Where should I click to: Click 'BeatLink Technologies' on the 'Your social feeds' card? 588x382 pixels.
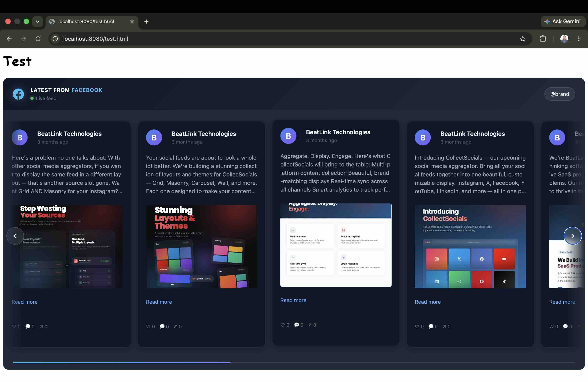point(204,134)
